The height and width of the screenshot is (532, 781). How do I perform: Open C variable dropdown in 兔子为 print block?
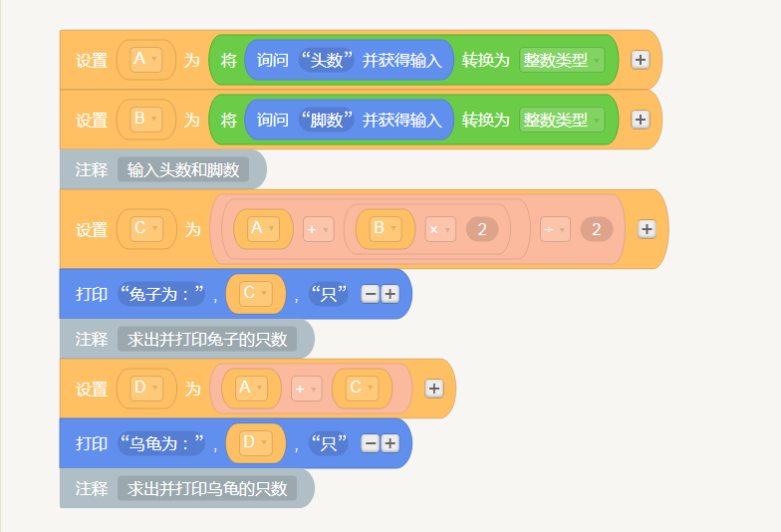pyautogui.click(x=256, y=294)
